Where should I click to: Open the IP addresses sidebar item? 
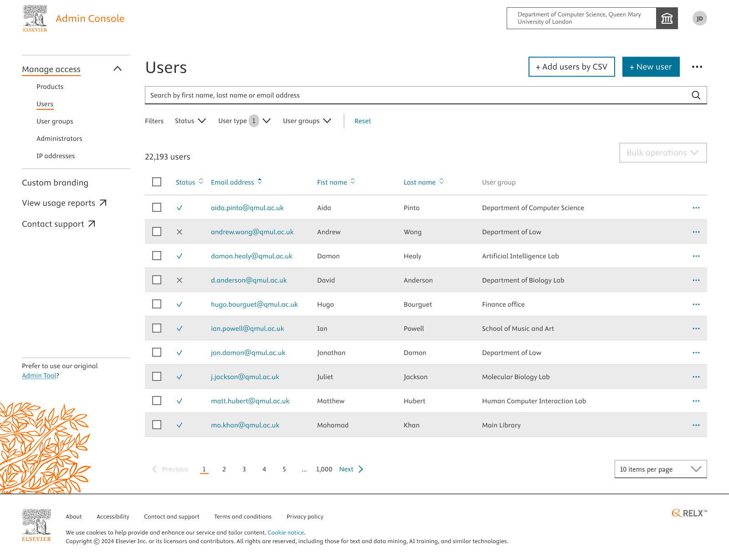click(56, 156)
